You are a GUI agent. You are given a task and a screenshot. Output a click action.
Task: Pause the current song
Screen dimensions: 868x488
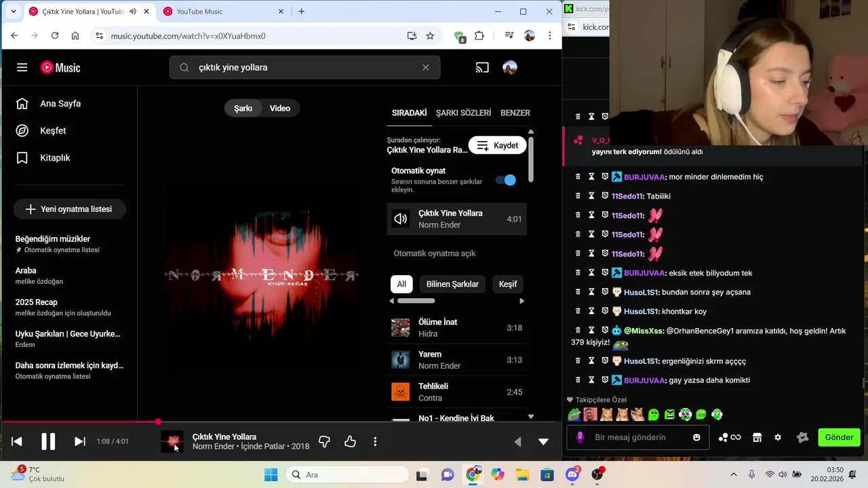tap(48, 441)
